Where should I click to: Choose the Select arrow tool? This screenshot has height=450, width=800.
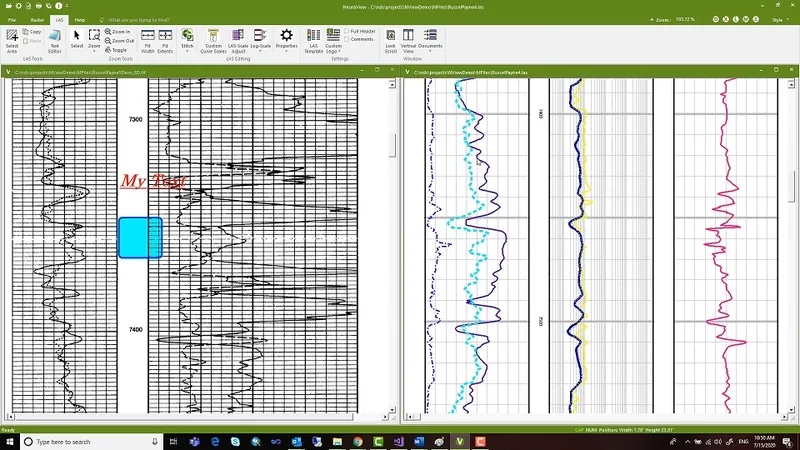pyautogui.click(x=77, y=39)
